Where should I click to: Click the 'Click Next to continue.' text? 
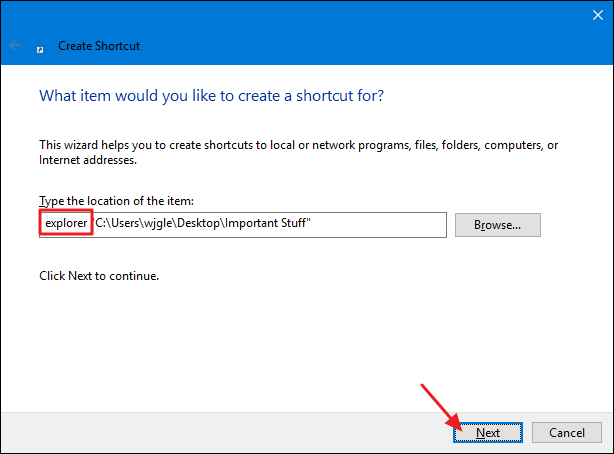coord(98,275)
